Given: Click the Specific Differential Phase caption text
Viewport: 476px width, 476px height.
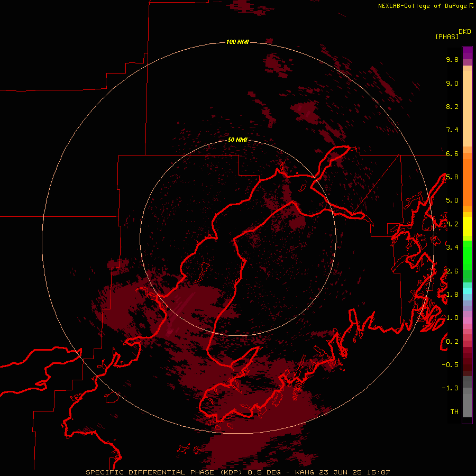Looking at the screenshot, I should coord(237,472).
